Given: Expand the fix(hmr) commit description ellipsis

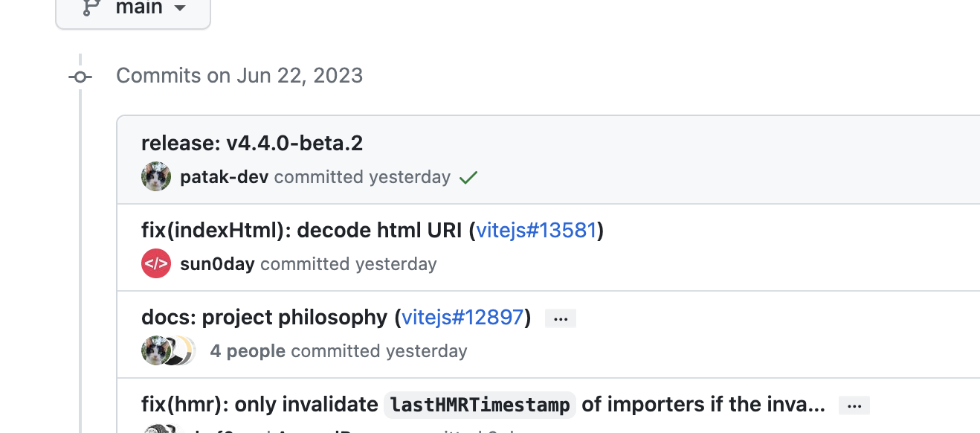Looking at the screenshot, I should click(x=854, y=405).
